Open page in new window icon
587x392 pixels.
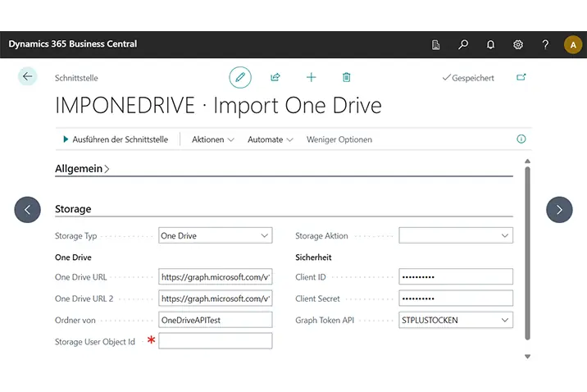(x=521, y=77)
